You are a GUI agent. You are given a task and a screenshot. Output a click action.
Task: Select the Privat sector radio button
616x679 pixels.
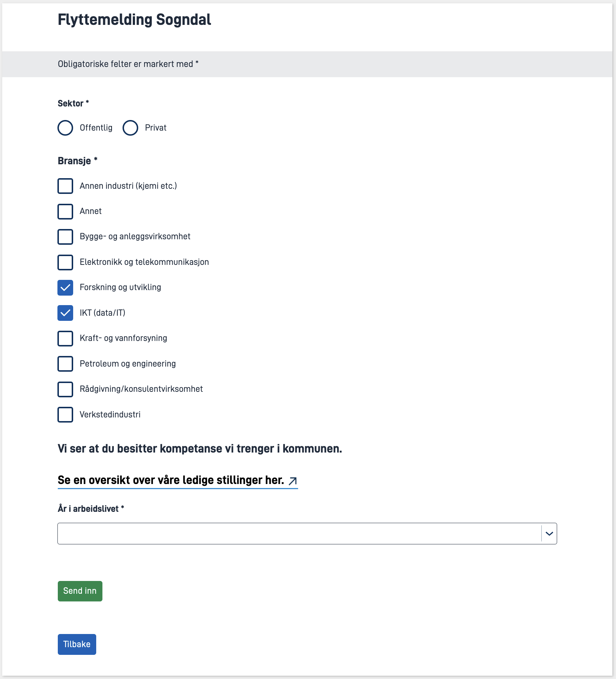coord(130,128)
